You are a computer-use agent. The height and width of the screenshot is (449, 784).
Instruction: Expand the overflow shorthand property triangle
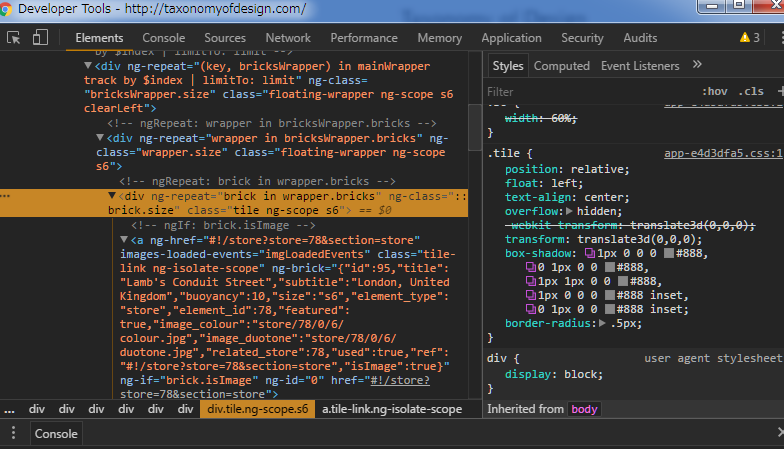(x=570, y=212)
